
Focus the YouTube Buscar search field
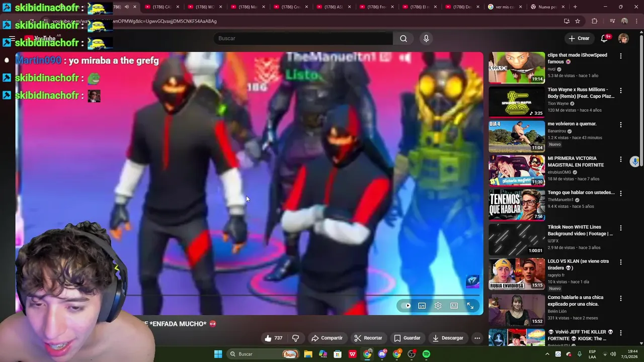click(x=303, y=38)
